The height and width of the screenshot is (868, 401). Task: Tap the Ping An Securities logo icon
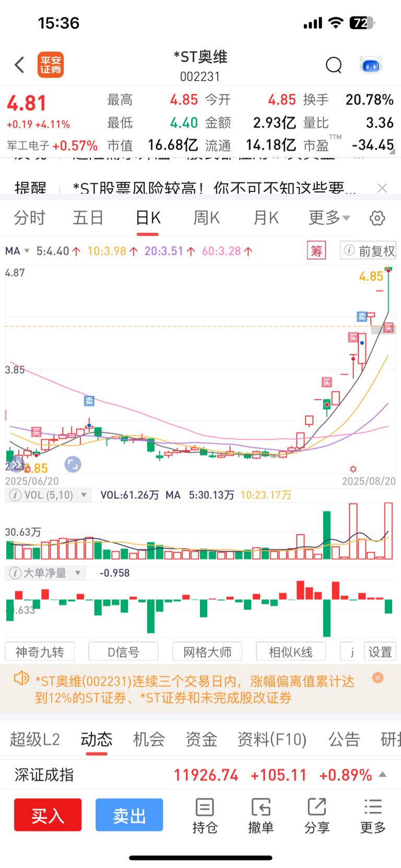51,65
